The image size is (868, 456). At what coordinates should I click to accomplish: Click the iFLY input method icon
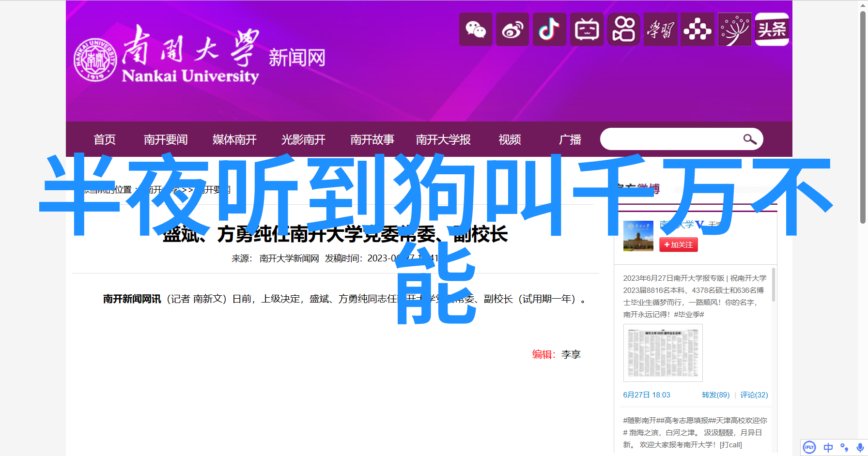click(809, 447)
